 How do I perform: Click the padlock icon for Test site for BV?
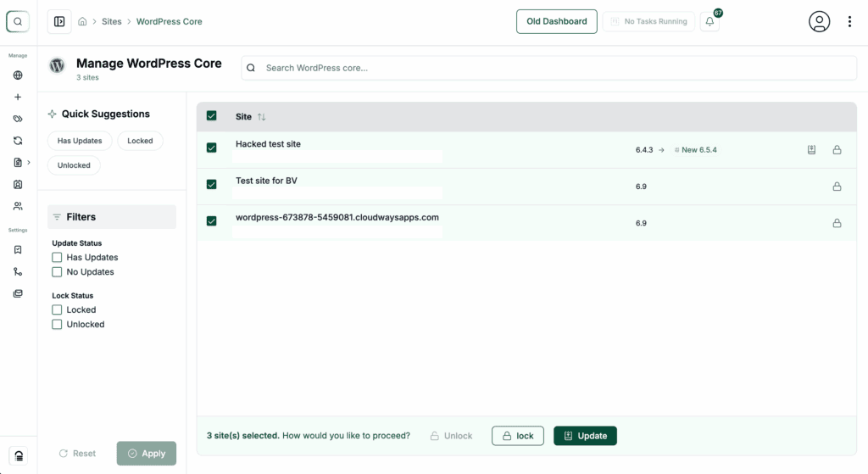(837, 187)
